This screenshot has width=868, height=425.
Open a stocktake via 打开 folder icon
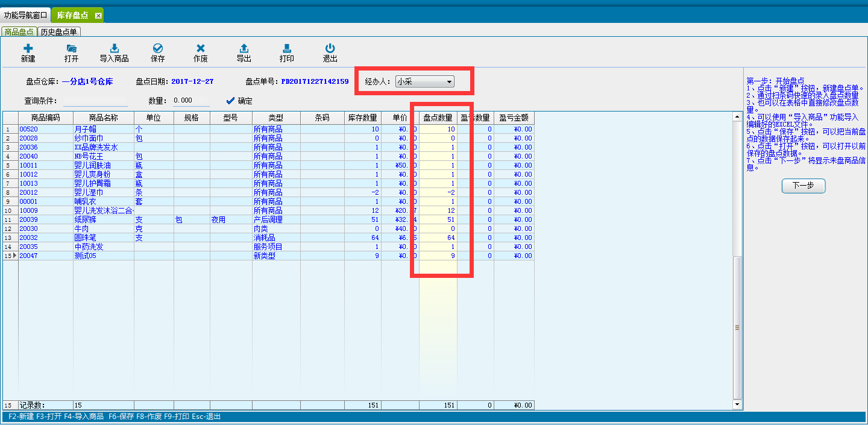point(71,49)
